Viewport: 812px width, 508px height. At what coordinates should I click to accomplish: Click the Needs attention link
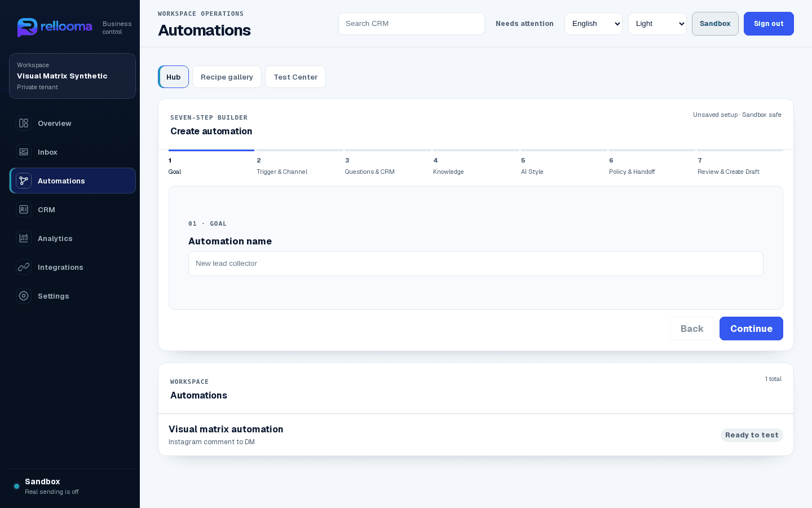[524, 24]
